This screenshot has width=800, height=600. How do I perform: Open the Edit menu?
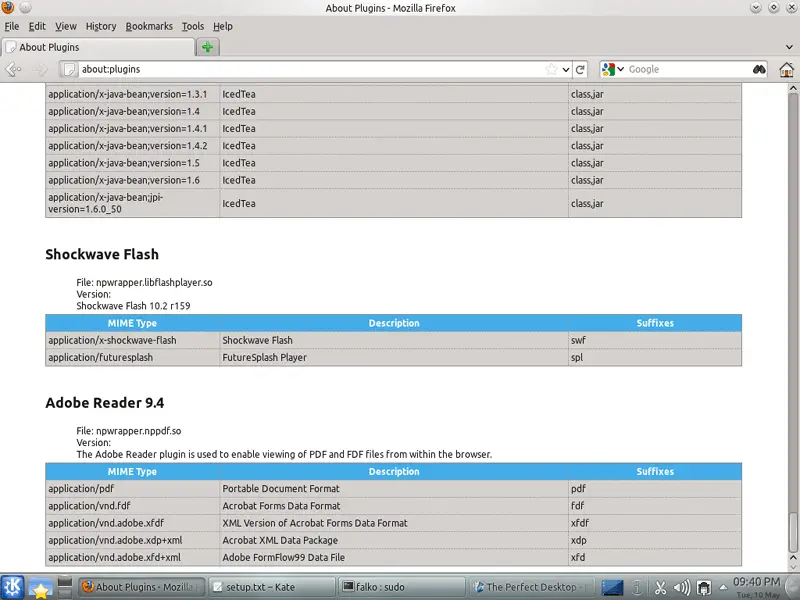[x=37, y=26]
